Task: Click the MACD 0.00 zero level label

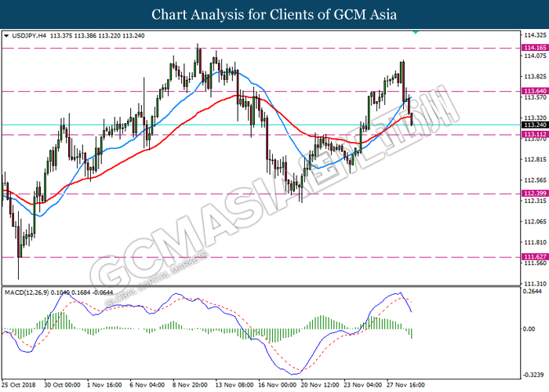Action: (529, 329)
